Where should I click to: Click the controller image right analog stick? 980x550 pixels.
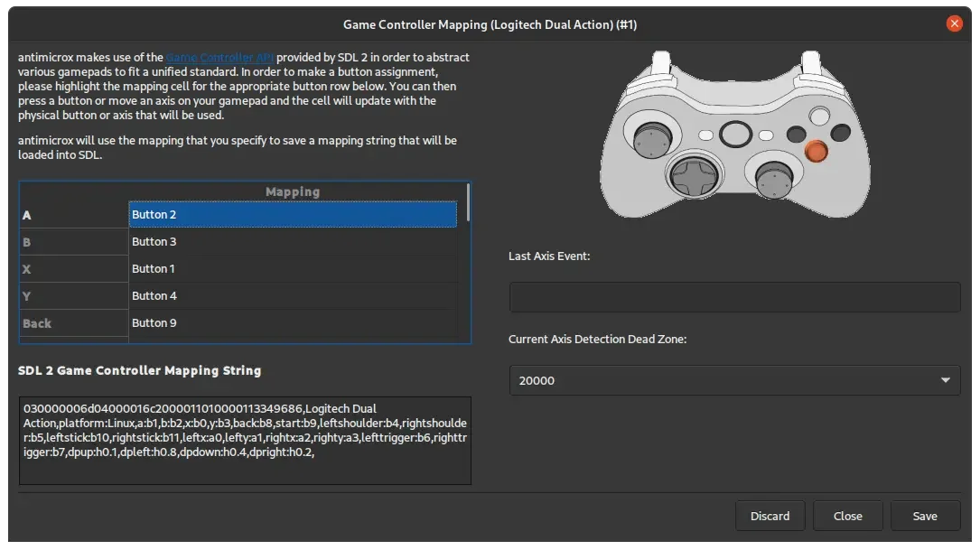point(774,178)
